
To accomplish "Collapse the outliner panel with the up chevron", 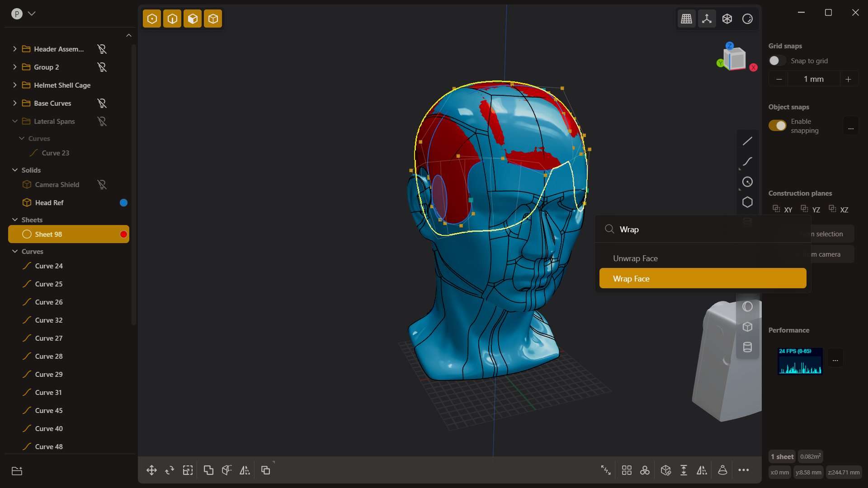I will point(129,35).
